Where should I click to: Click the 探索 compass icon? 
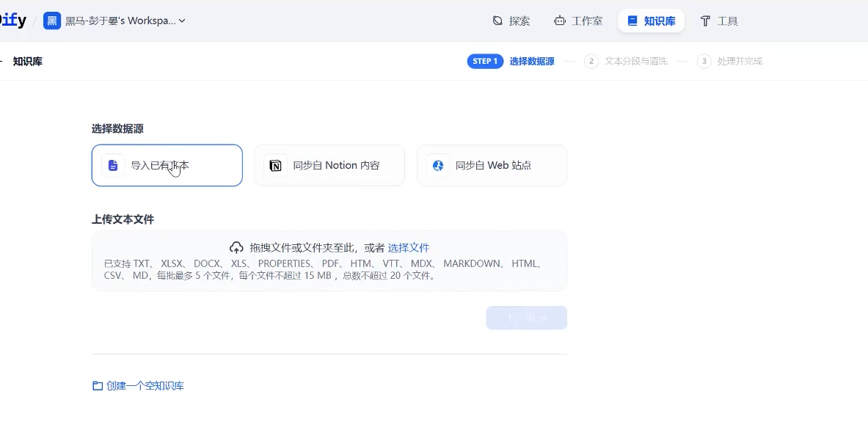pyautogui.click(x=497, y=21)
